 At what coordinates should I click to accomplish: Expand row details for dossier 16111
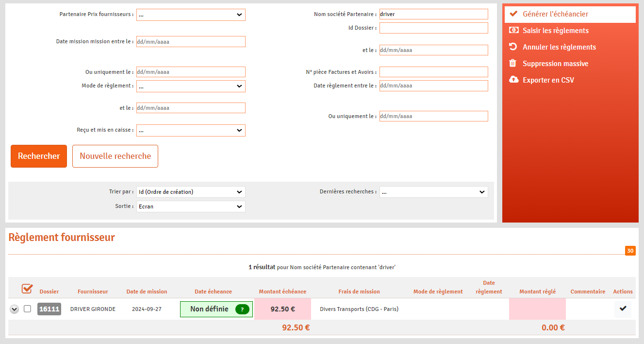click(15, 309)
